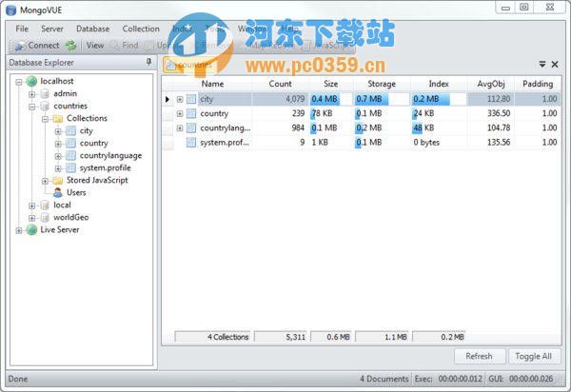This screenshot has height=392, width=571.
Task: Click the Find toolbar button
Action: coord(125,46)
